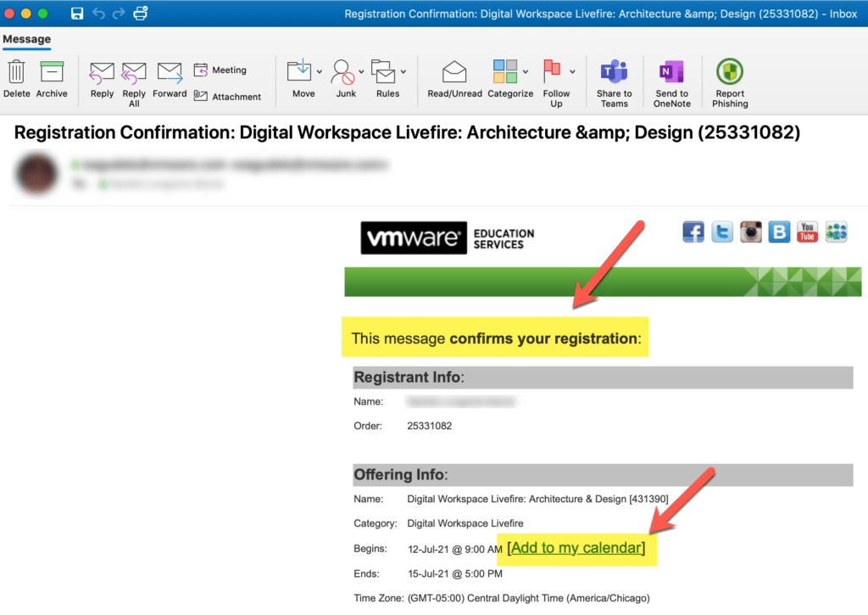The height and width of the screenshot is (615, 868).
Task: Select course name Digital Workspace Livefire [431390]
Action: pyautogui.click(x=537, y=499)
